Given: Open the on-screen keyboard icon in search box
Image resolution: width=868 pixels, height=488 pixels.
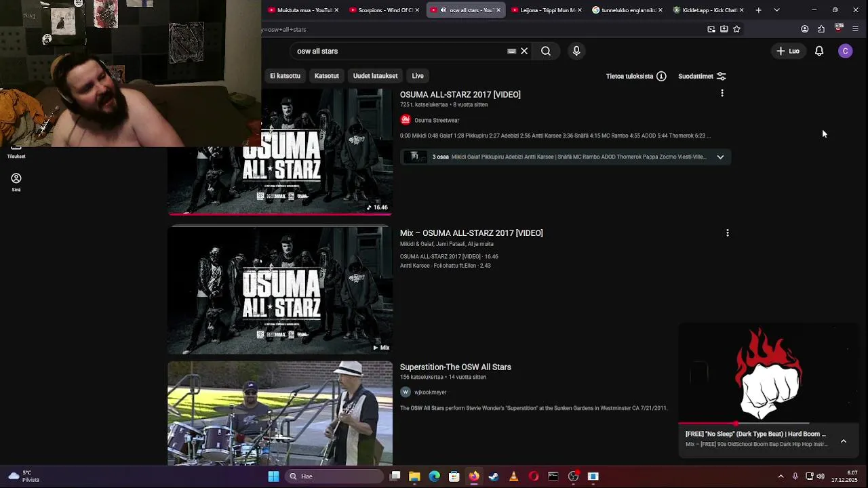Looking at the screenshot, I should [x=512, y=51].
